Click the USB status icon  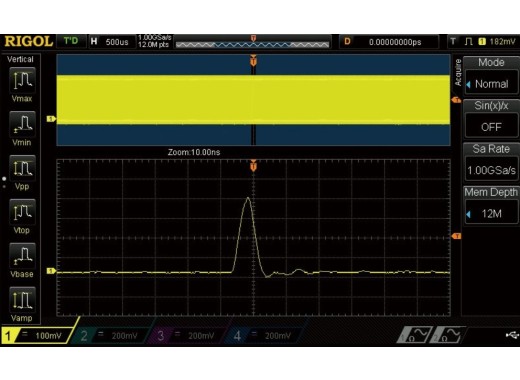click(x=512, y=335)
